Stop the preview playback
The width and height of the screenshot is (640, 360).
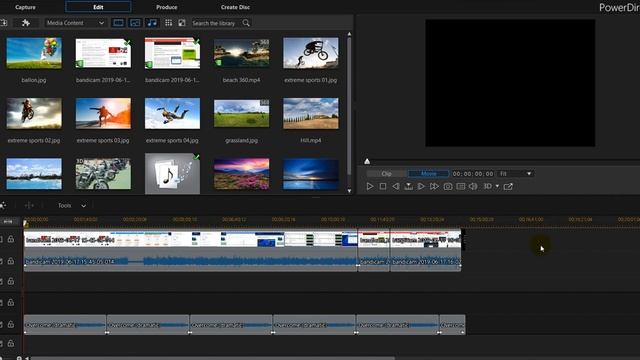tap(383, 186)
